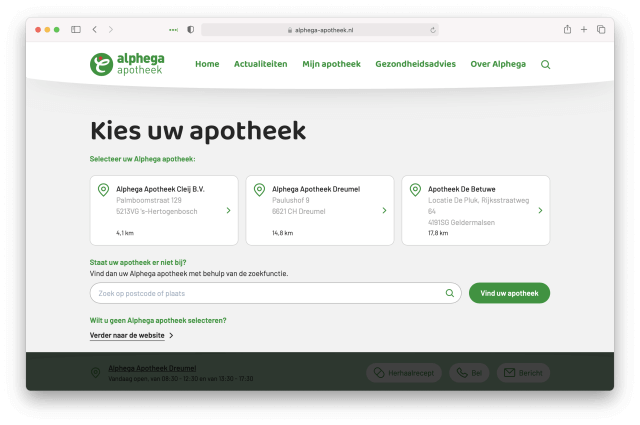Screen dimensions: 640x425
Task: Click the Kies uw apotheek heading
Action: point(198,131)
